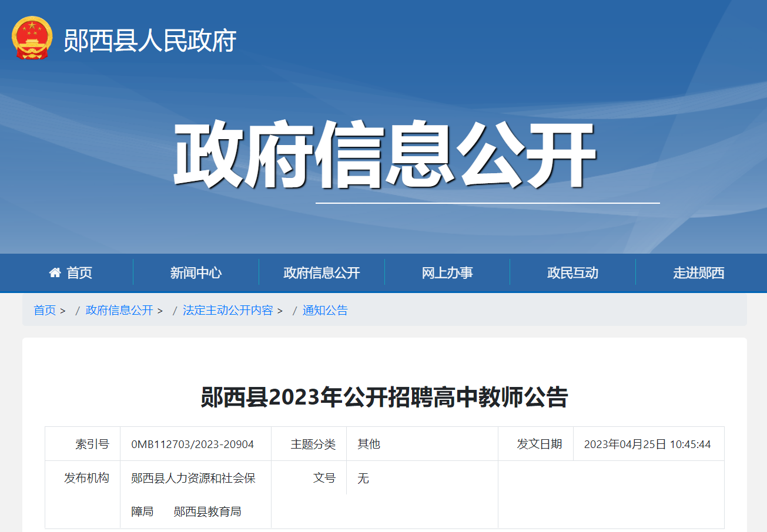Open the 新闻中心 menu item
The height and width of the screenshot is (532, 767).
(196, 272)
